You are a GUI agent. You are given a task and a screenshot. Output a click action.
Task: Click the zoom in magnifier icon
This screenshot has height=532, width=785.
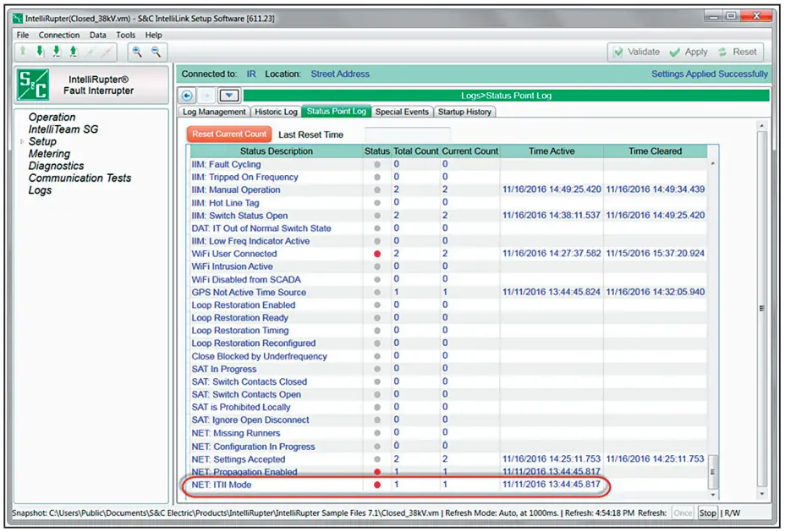[137, 52]
